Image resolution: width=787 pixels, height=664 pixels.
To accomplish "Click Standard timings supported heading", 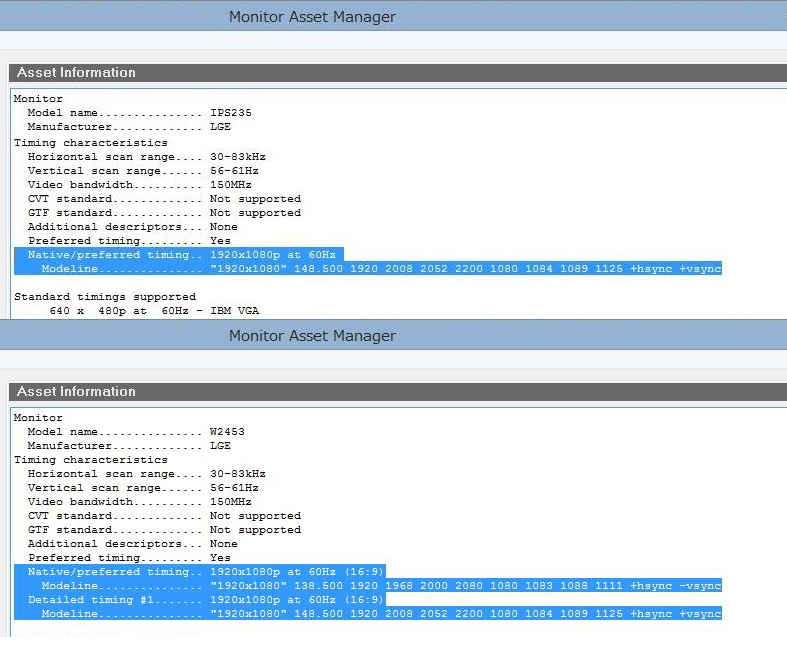I will click(x=105, y=297).
